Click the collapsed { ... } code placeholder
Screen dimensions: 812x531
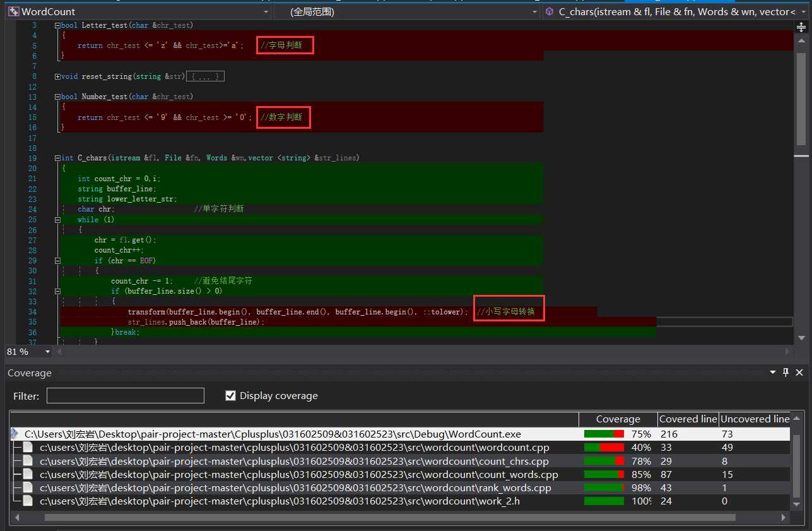pos(206,76)
